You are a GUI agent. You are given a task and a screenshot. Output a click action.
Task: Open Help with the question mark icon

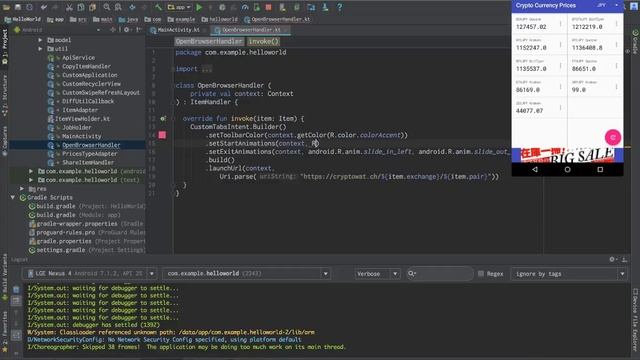(340, 7)
